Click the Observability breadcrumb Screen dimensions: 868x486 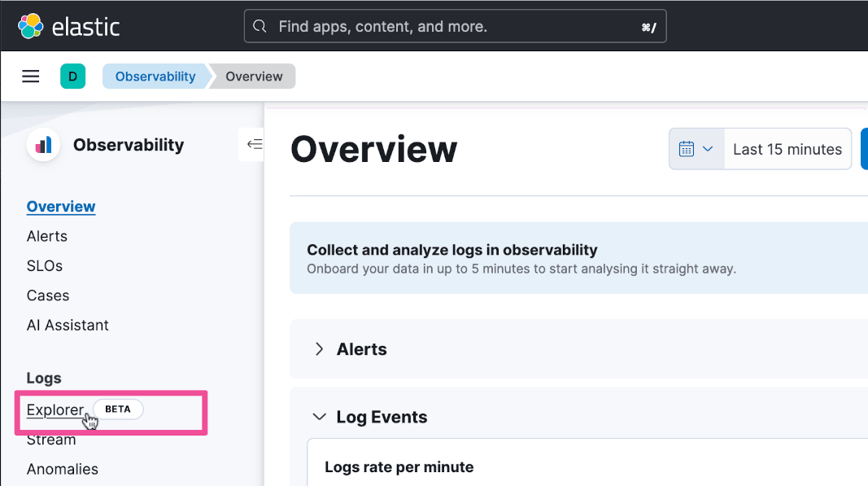tap(155, 77)
